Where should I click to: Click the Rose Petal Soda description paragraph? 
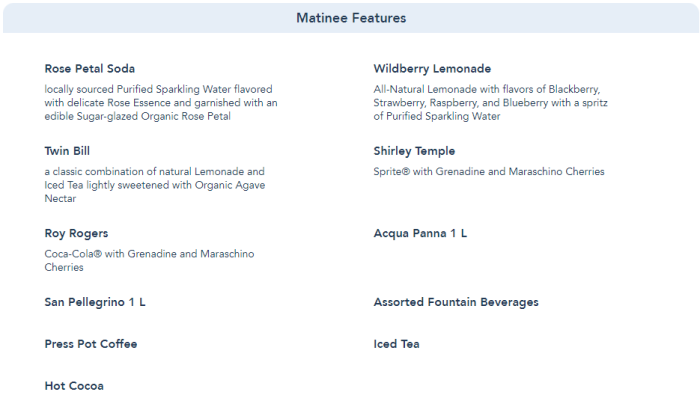(x=161, y=103)
